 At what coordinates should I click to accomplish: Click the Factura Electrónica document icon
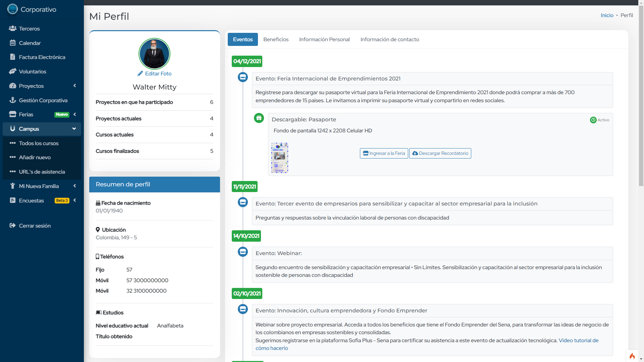tap(12, 57)
